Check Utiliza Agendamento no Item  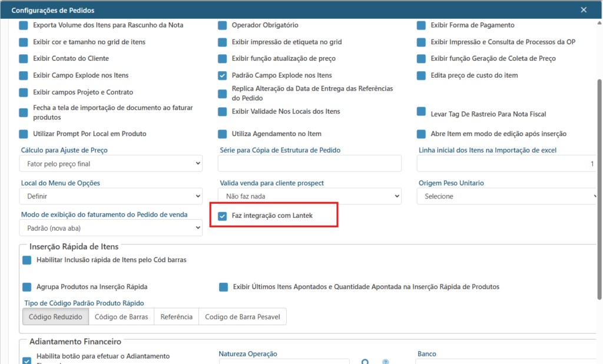click(x=223, y=134)
